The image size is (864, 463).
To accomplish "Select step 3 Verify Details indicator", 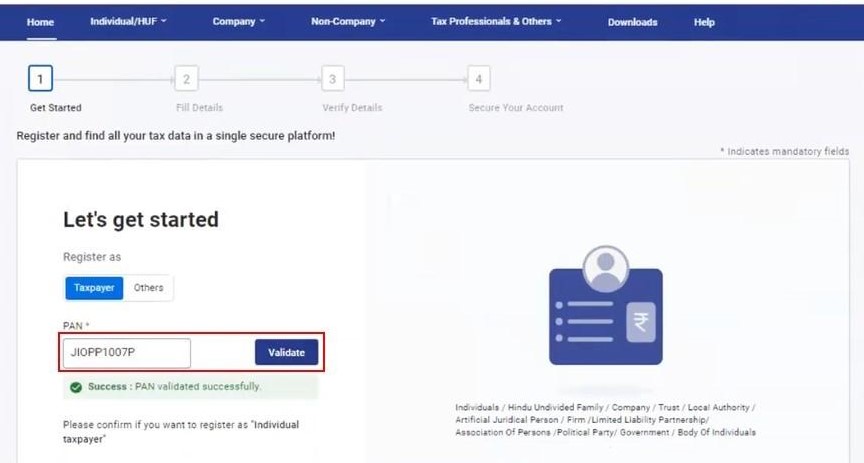I will (x=332, y=79).
